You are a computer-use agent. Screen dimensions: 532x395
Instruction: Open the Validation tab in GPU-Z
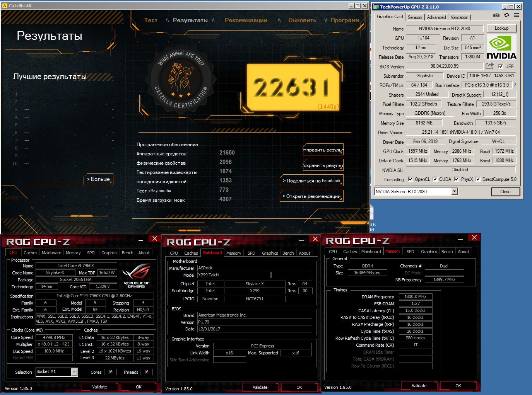pos(459,17)
